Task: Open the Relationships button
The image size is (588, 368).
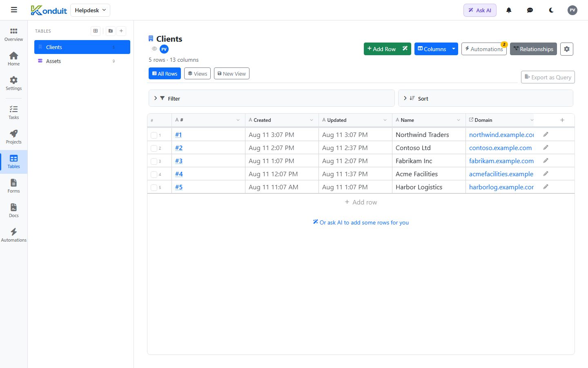Action: pos(533,49)
